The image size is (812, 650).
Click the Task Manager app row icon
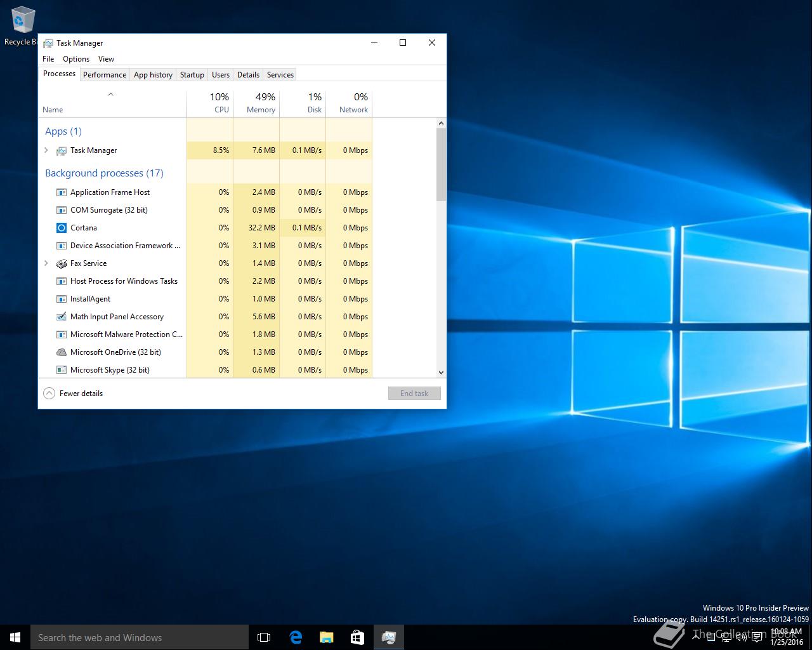pyautogui.click(x=62, y=150)
